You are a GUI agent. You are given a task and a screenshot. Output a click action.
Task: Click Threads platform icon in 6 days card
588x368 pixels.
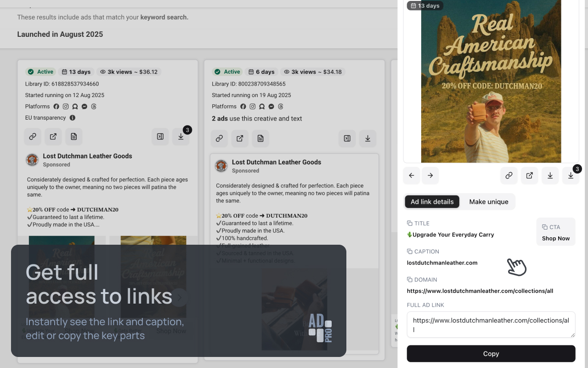click(x=281, y=107)
